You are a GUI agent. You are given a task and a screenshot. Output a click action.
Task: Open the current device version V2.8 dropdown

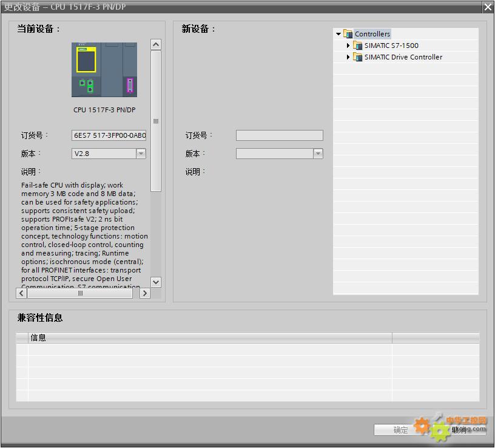141,154
